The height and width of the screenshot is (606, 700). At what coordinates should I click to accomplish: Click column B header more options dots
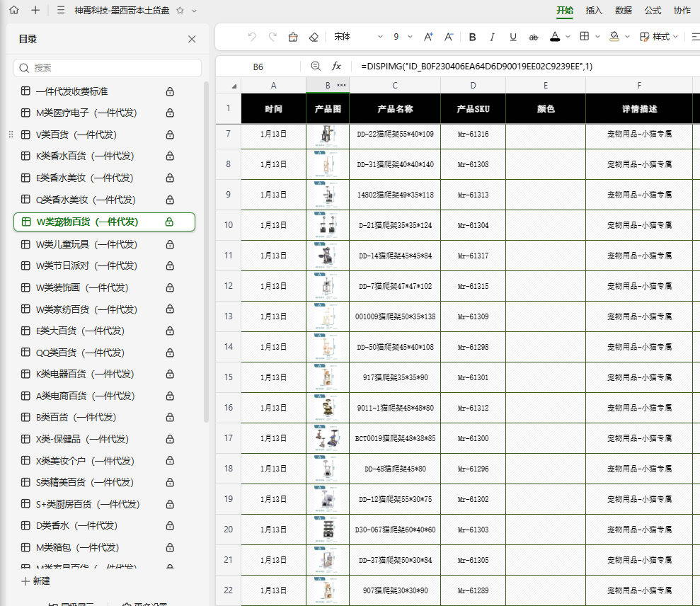point(342,85)
